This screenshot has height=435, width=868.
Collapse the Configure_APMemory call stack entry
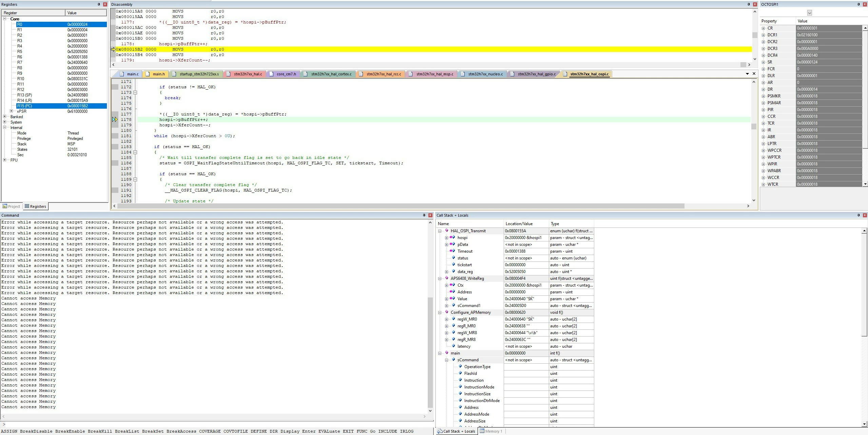point(440,312)
